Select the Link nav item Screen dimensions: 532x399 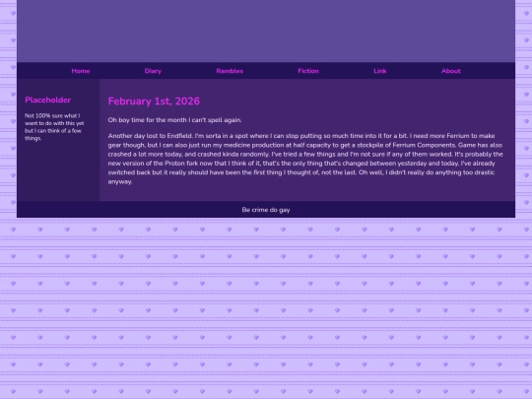(380, 71)
